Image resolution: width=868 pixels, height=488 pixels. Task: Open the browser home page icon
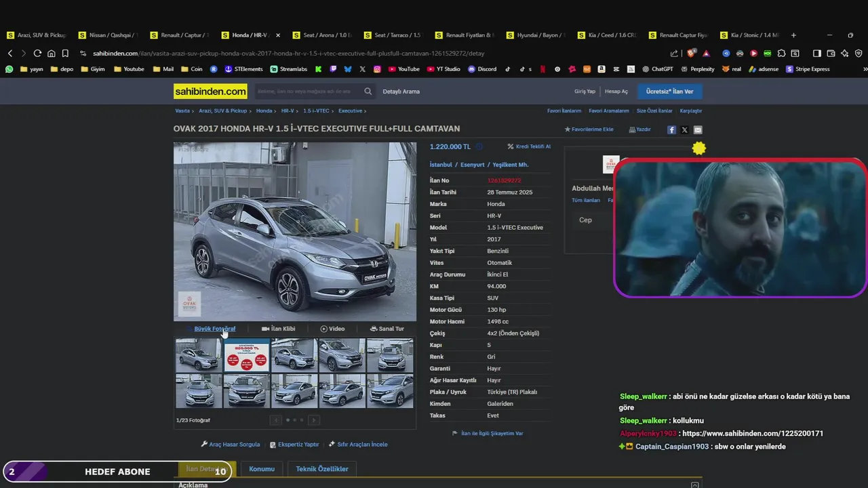click(52, 54)
